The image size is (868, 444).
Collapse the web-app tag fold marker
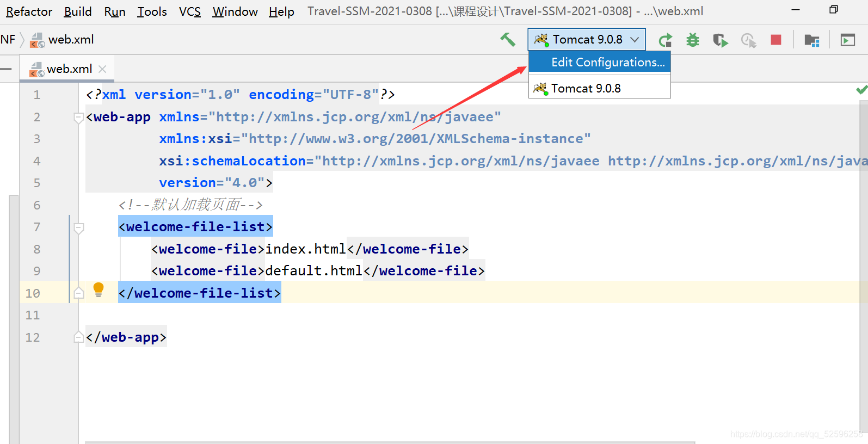click(78, 118)
